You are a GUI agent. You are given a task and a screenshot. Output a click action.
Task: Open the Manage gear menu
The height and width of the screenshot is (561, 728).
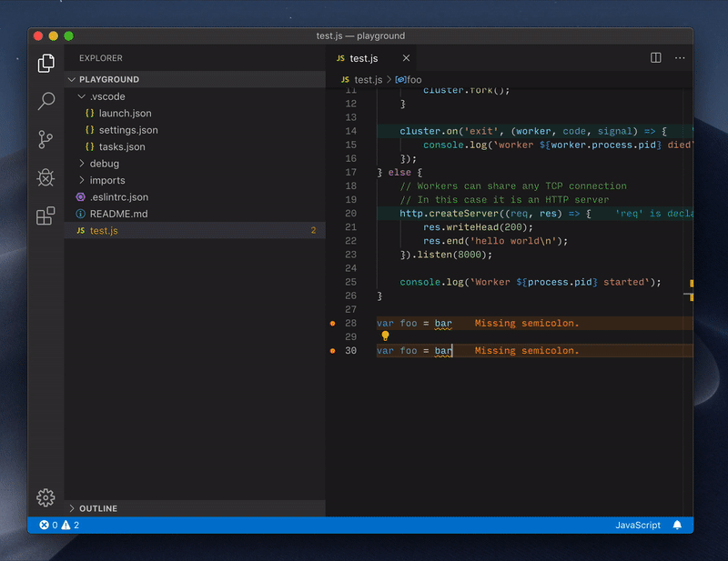coord(45,497)
